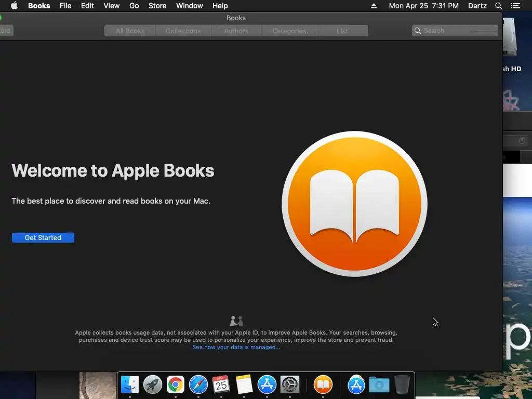Open the File menu

point(65,6)
